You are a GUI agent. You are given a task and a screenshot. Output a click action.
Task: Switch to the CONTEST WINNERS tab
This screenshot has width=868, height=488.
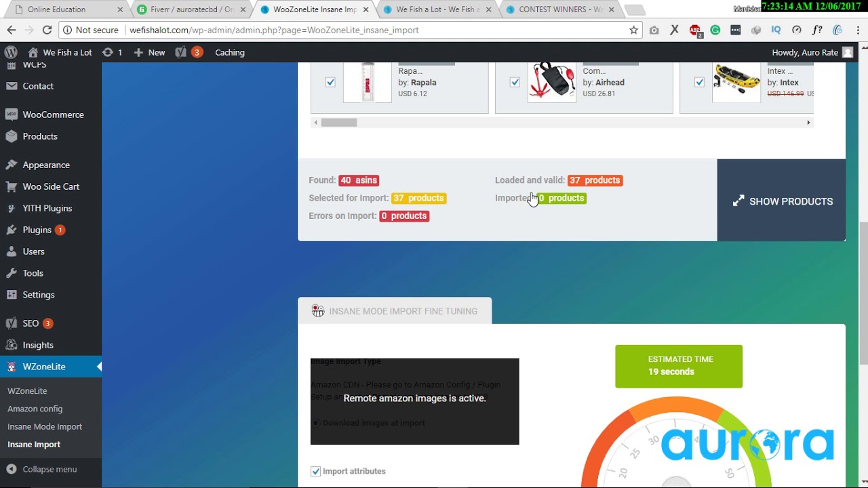[560, 9]
